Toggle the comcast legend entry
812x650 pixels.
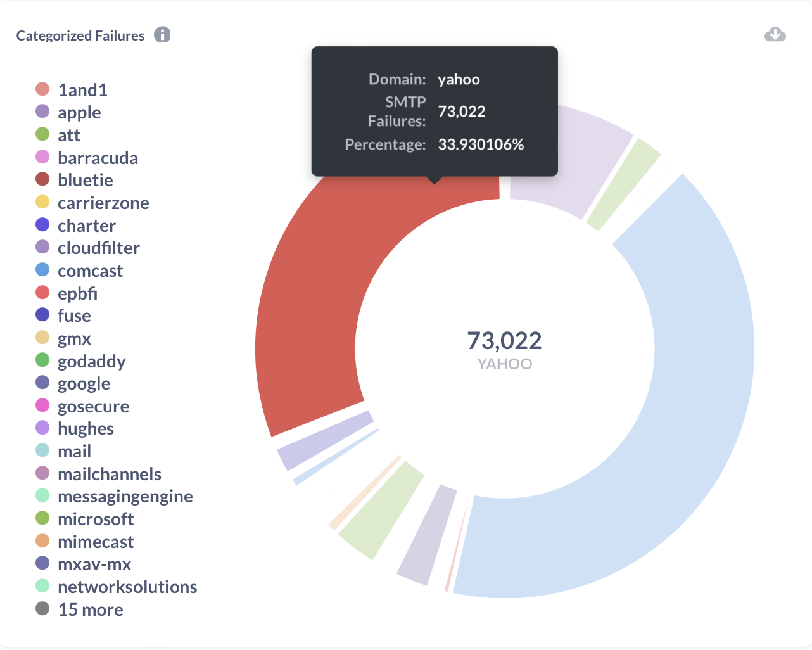(79, 271)
